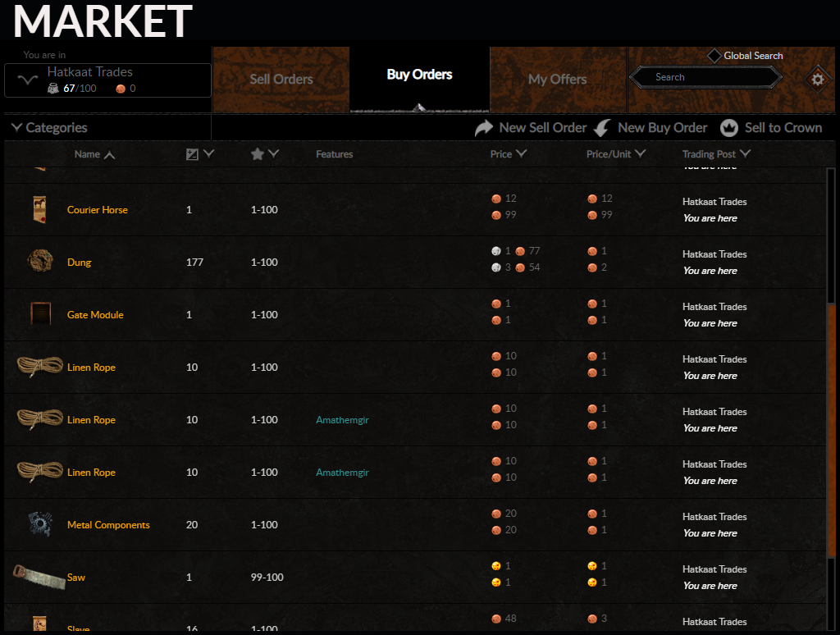Open the Gate Module buy order
Screen dimensions: 840x635
415,314
